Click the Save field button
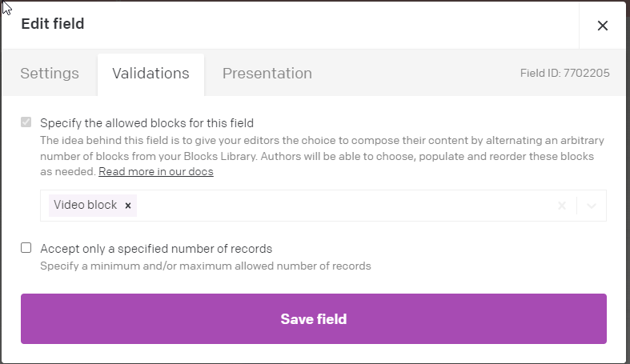 [x=313, y=319]
